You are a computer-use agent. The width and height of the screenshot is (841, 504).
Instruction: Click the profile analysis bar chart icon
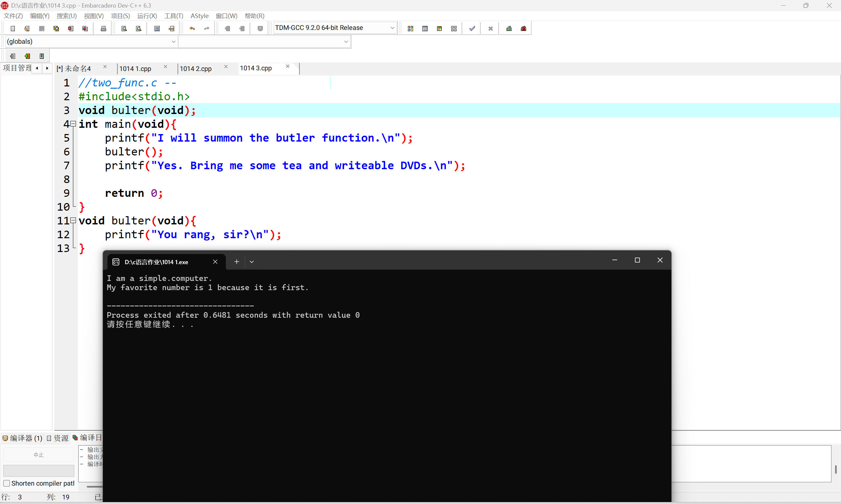pyautogui.click(x=509, y=29)
